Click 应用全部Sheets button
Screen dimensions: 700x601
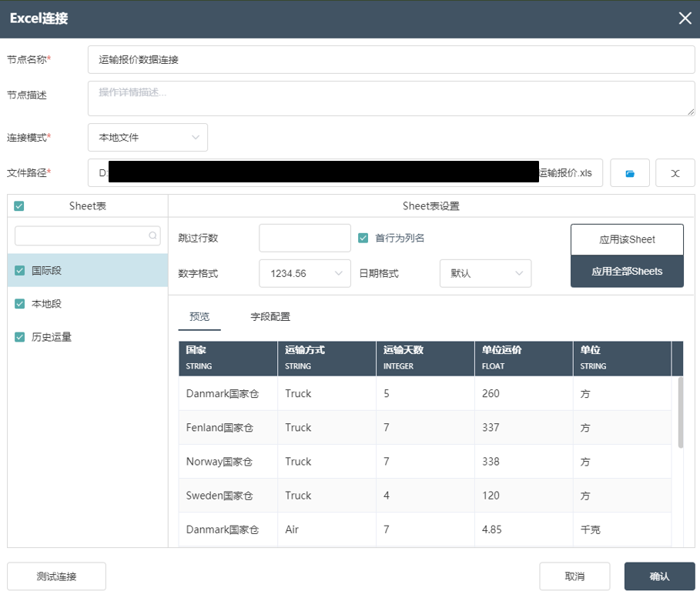(x=627, y=272)
